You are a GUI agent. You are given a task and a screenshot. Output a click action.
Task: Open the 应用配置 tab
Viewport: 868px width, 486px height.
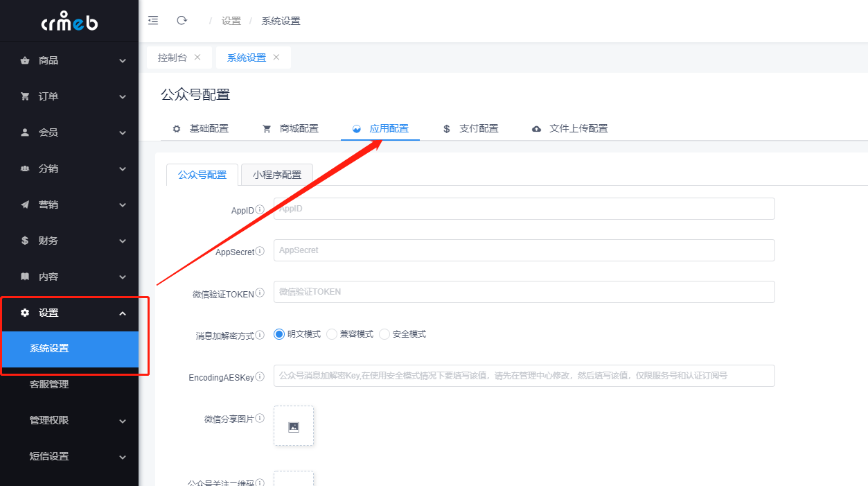(x=380, y=128)
